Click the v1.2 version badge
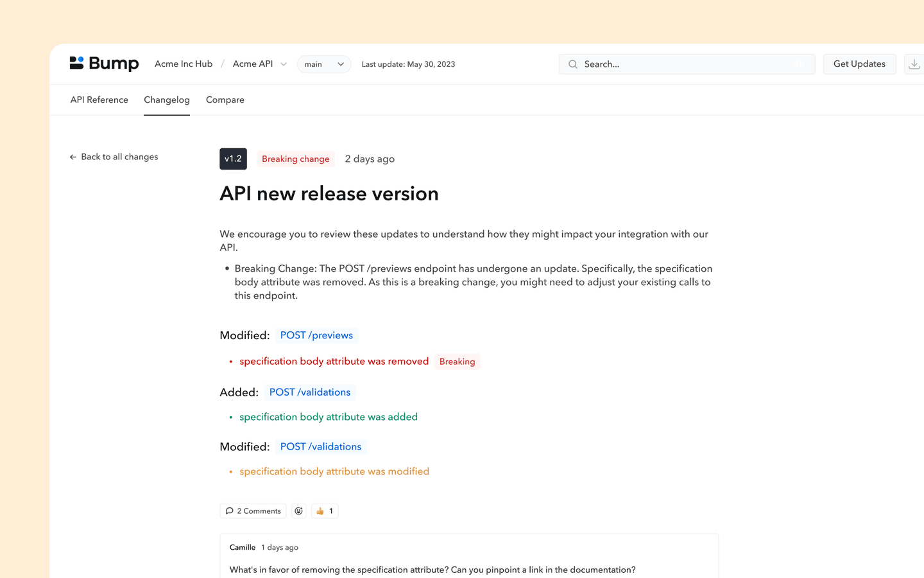Screen dimensions: 924x578 [233, 159]
